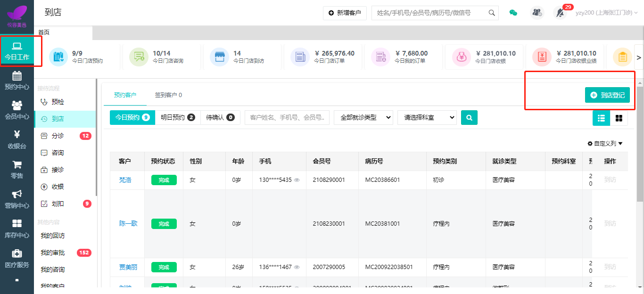
Task: Select the 待确认 filter
Action: (x=220, y=117)
